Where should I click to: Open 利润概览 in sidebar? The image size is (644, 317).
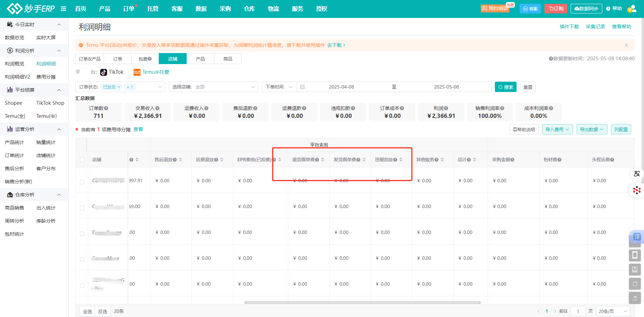pyautogui.click(x=14, y=64)
